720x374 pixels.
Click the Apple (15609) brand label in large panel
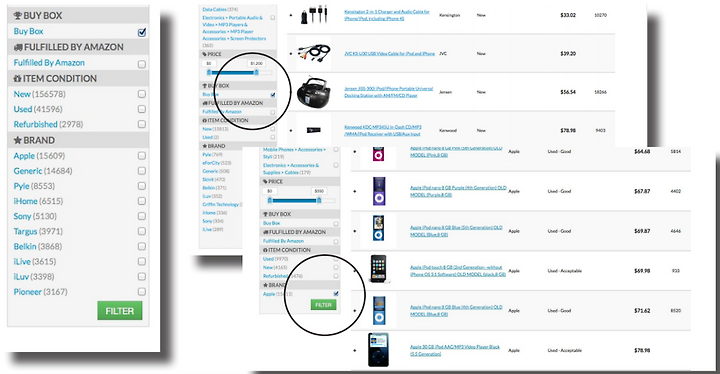coord(39,156)
